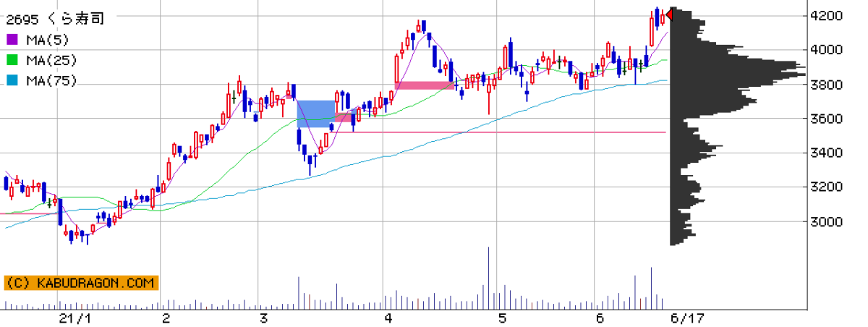Click the 21/1 date axis label

[76, 318]
